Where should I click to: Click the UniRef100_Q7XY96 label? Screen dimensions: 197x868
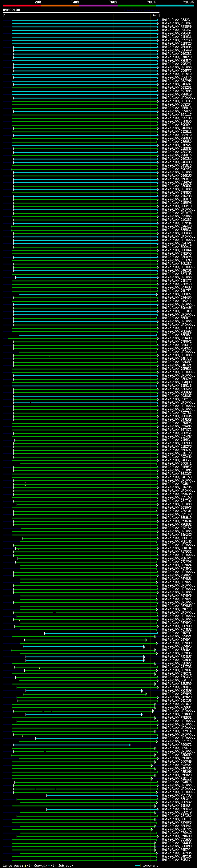tap(177, 562)
